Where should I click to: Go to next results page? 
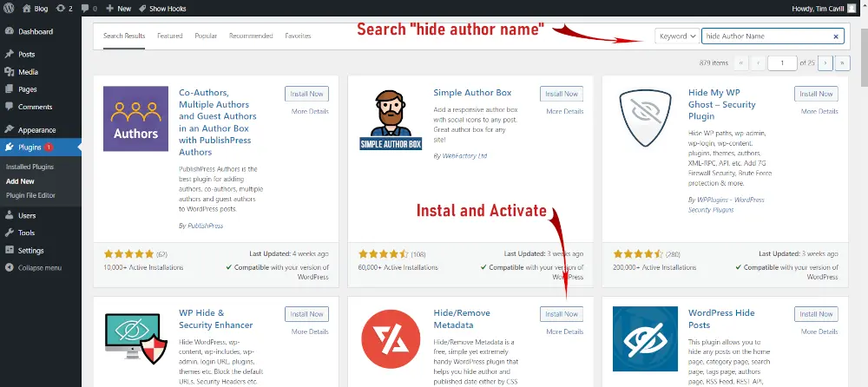(x=825, y=62)
